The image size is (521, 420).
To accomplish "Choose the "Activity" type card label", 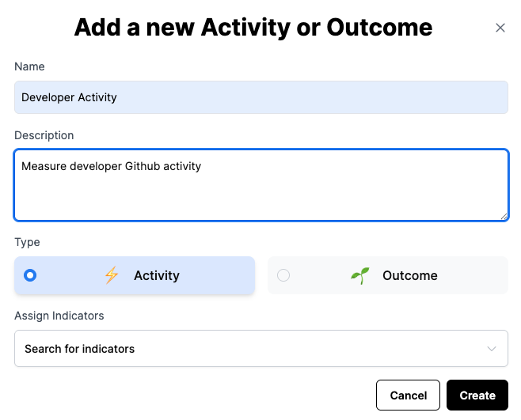I will [x=157, y=275].
